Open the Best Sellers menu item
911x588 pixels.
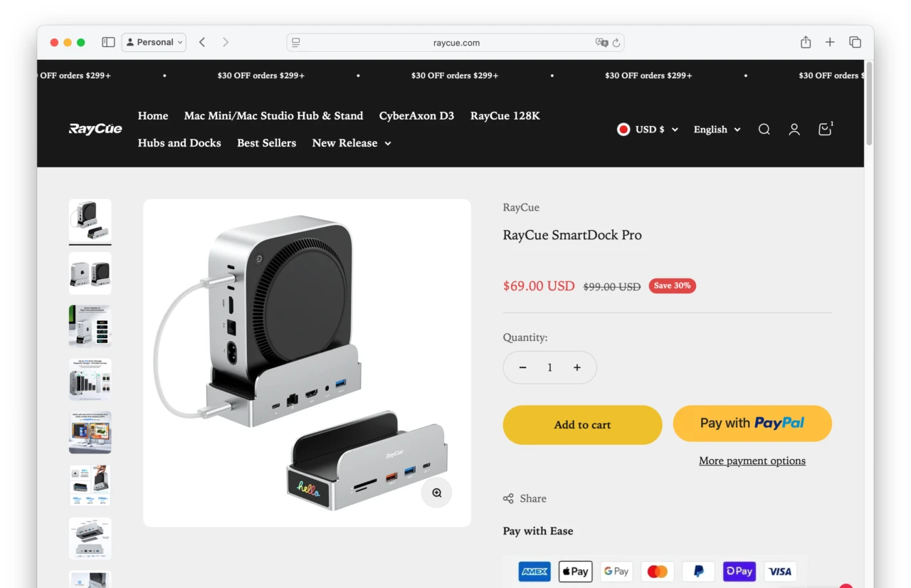coord(266,142)
